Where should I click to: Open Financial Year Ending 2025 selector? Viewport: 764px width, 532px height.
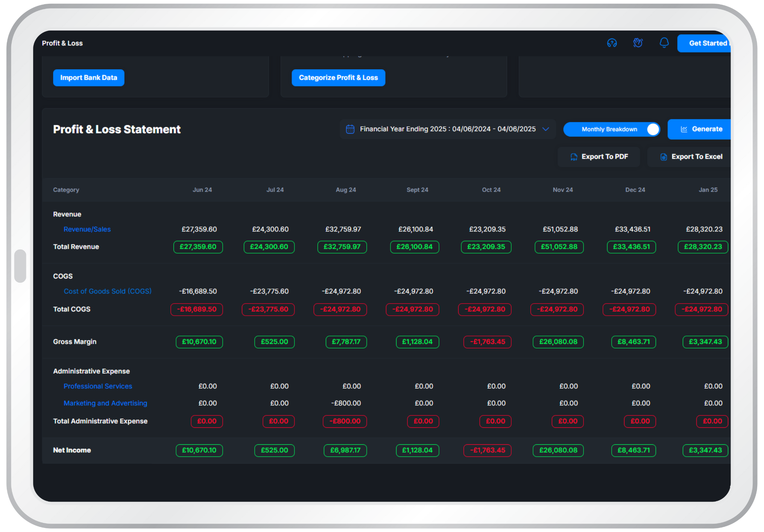[447, 129]
